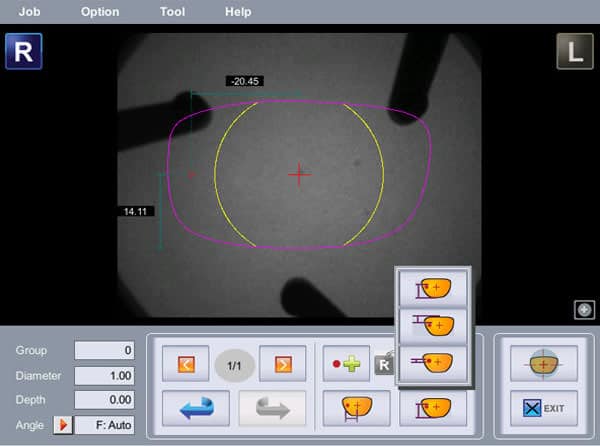600x446 pixels.
Task: Switch to the right lens R
Action: click(x=23, y=52)
